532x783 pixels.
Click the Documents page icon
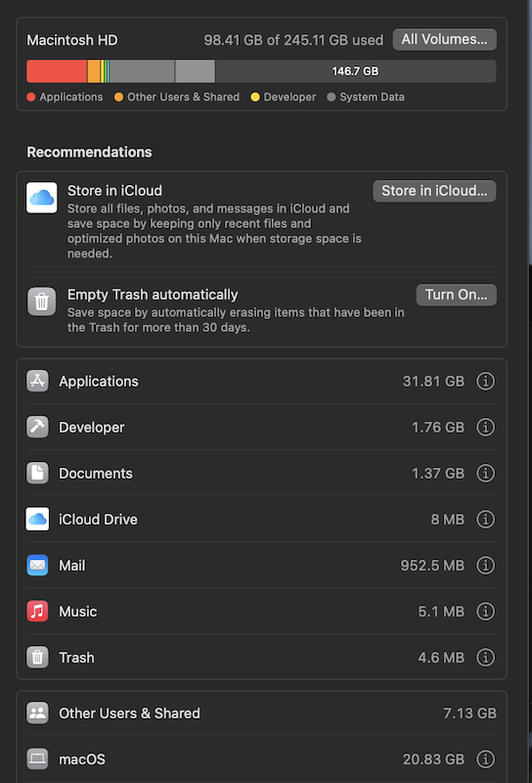pos(37,473)
